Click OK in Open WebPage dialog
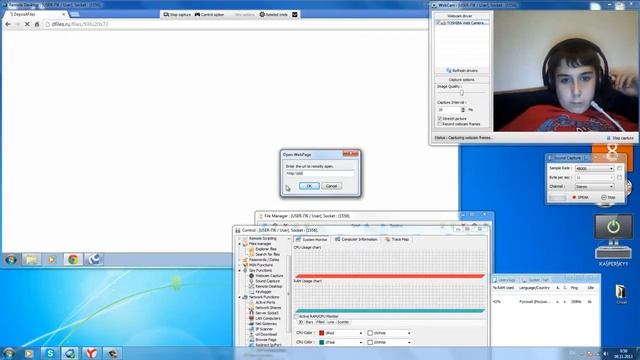 tap(309, 186)
